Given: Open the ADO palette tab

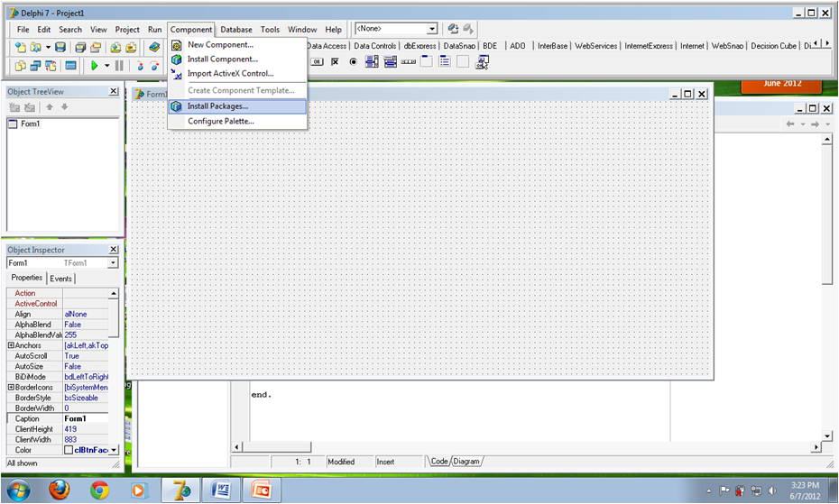Looking at the screenshot, I should 518,46.
